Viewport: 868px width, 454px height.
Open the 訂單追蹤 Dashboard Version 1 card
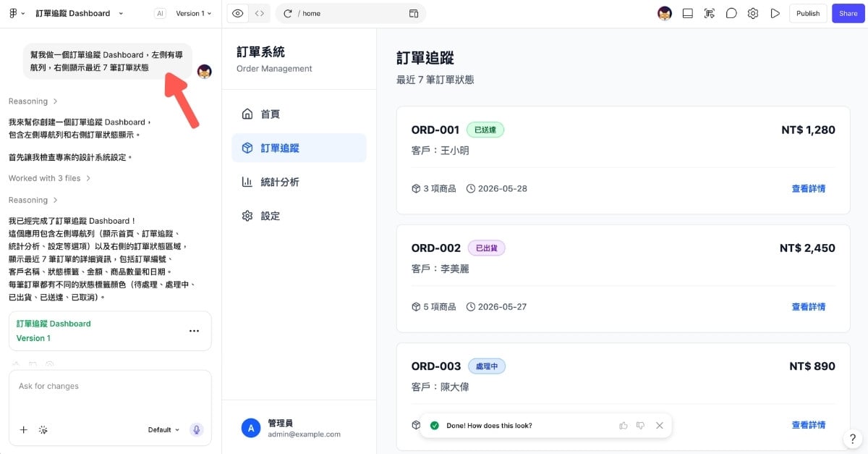110,331
